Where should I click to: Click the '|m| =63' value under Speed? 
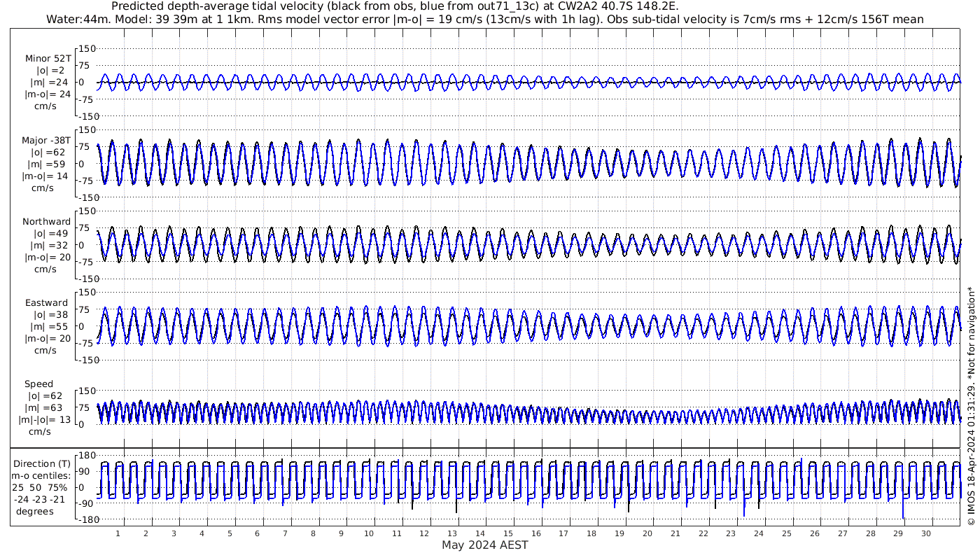(x=43, y=408)
